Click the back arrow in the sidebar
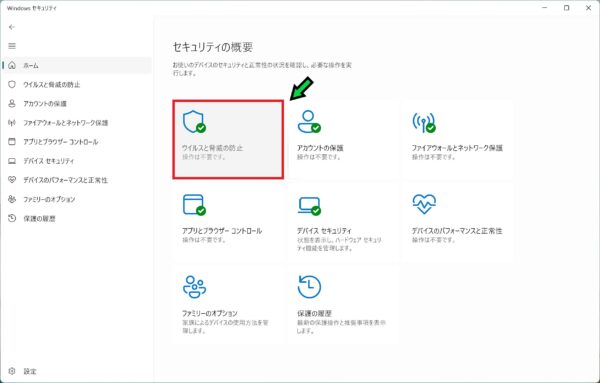Viewport: 600px width, 383px height. pyautogui.click(x=12, y=27)
